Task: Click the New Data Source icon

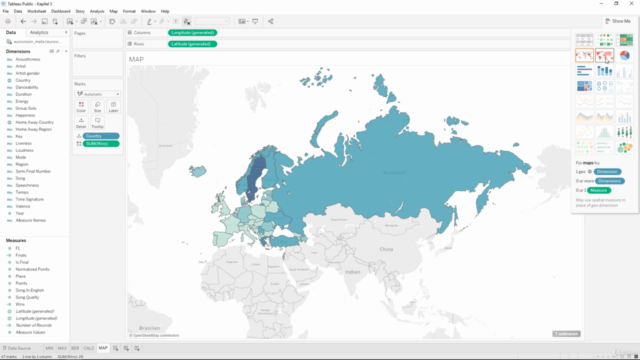Action: (x=55, y=21)
